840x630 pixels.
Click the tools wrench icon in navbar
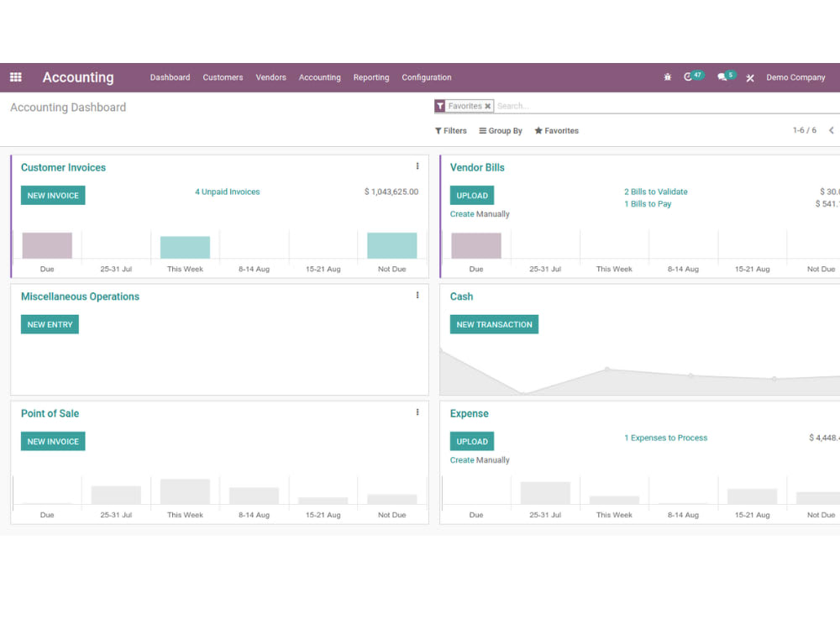[750, 77]
